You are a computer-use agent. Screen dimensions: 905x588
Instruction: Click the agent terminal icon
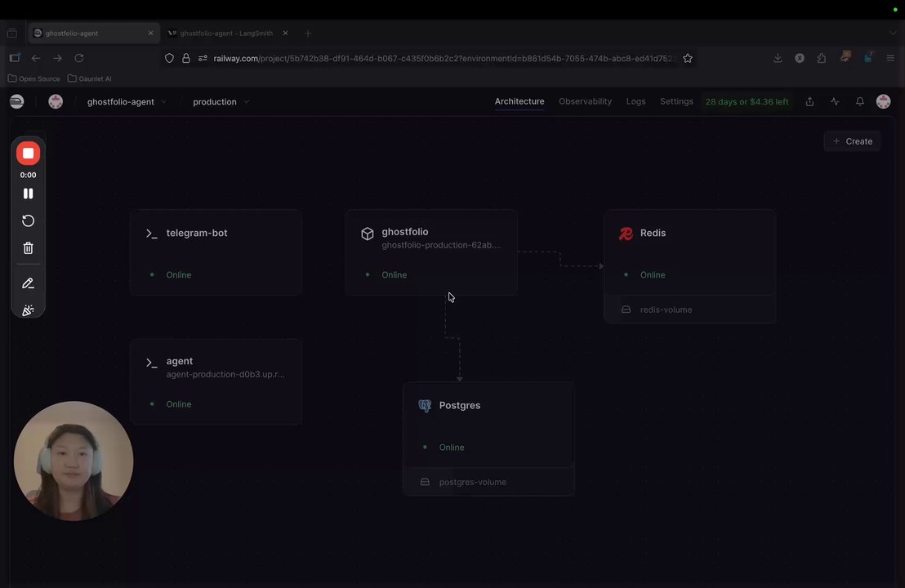pos(152,363)
